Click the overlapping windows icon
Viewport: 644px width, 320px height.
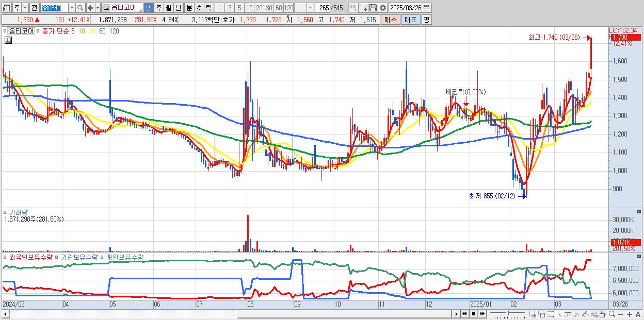[542, 314]
